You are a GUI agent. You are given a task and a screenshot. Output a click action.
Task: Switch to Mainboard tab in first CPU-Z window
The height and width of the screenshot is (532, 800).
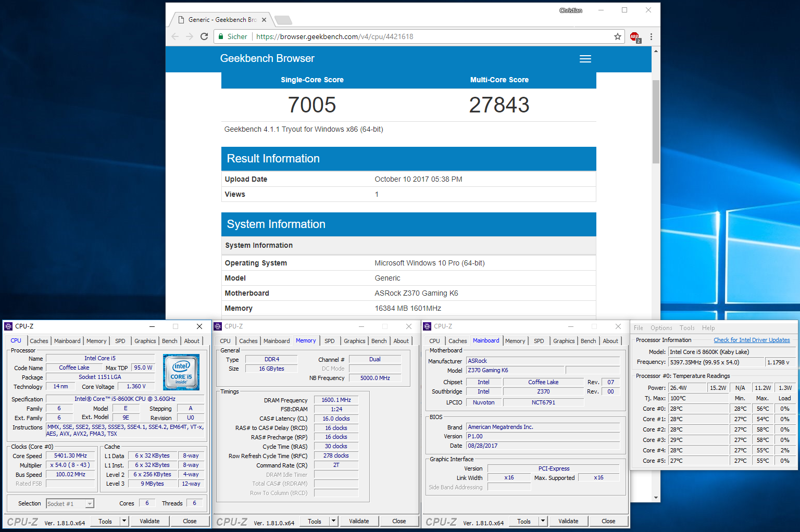coord(67,341)
